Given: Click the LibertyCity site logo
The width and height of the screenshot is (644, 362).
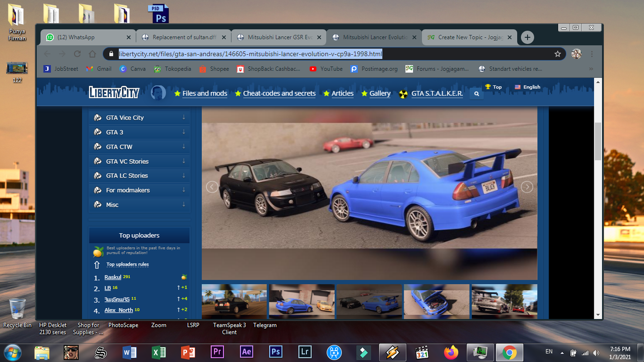Looking at the screenshot, I should (x=114, y=93).
